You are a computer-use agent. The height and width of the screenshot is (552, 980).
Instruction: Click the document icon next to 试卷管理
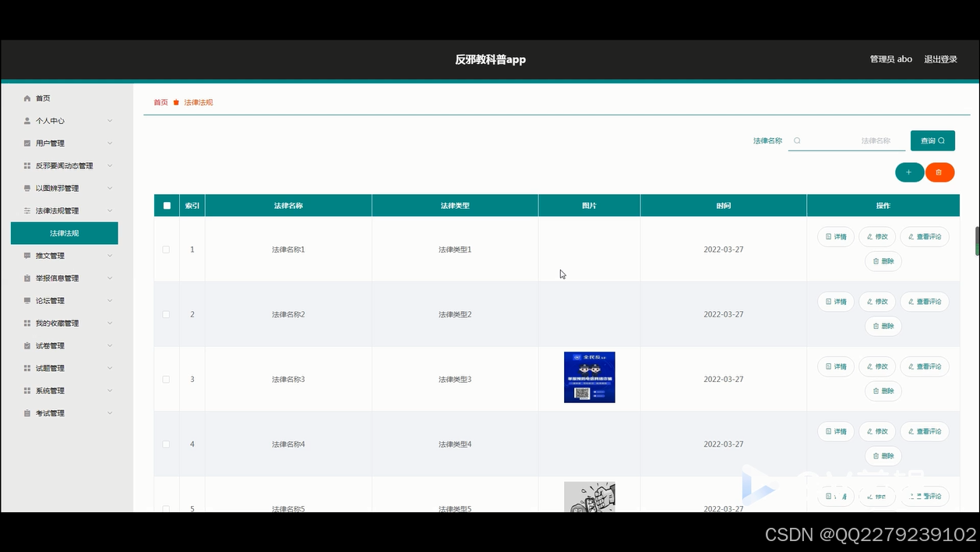[x=26, y=345]
